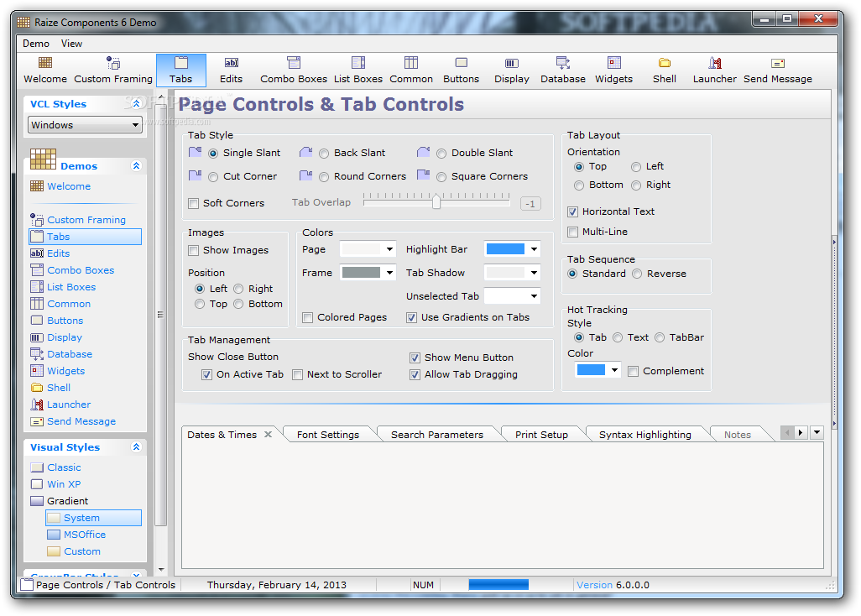861x616 pixels.
Task: Select the Classic visual style
Action: click(64, 467)
